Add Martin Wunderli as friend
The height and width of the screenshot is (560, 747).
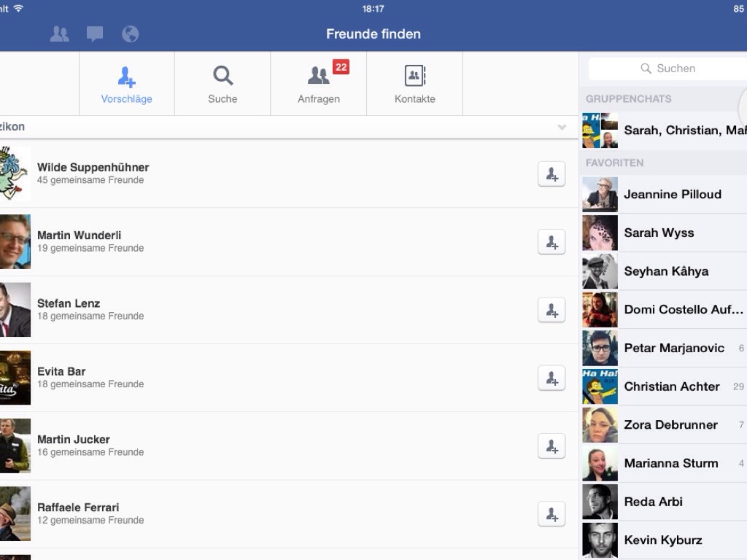[551, 242]
